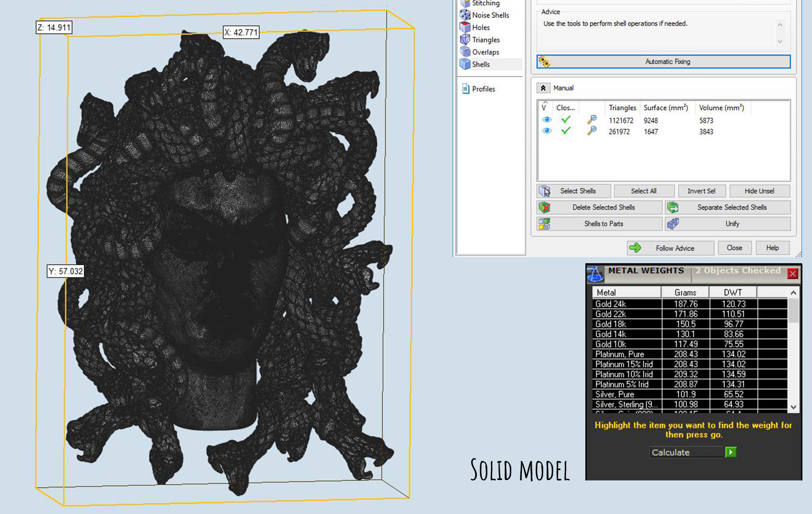Click the closed checkmark of shell 3843 volume
Image resolution: width=812 pixels, height=514 pixels.
565,131
